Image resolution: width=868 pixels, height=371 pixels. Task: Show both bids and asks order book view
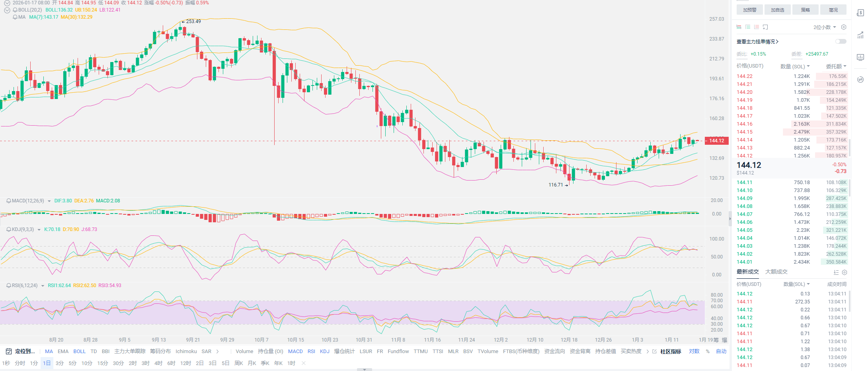pos(739,27)
